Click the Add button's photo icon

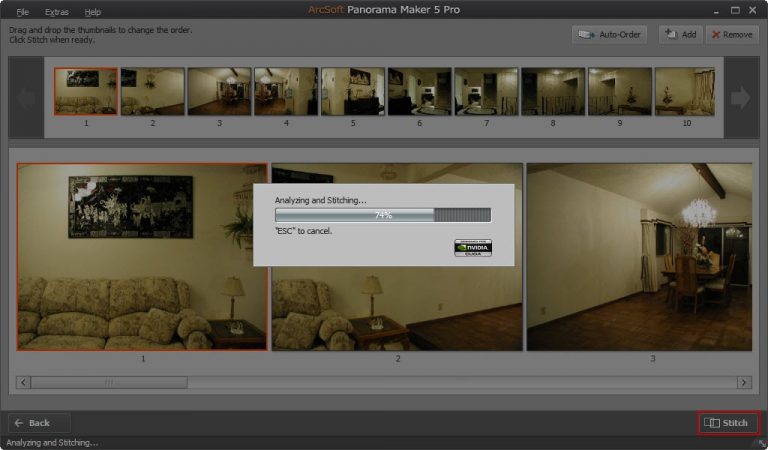point(671,34)
